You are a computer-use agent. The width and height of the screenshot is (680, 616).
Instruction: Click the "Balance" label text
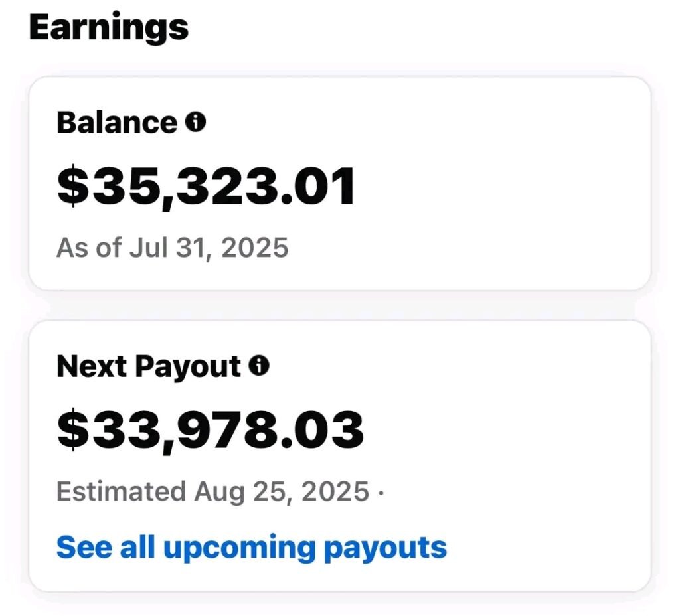[117, 123]
